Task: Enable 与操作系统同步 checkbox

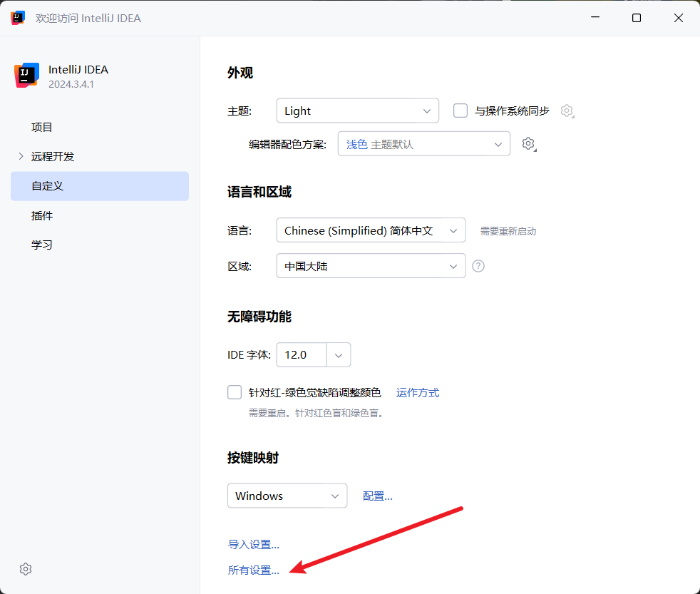Action: click(460, 111)
